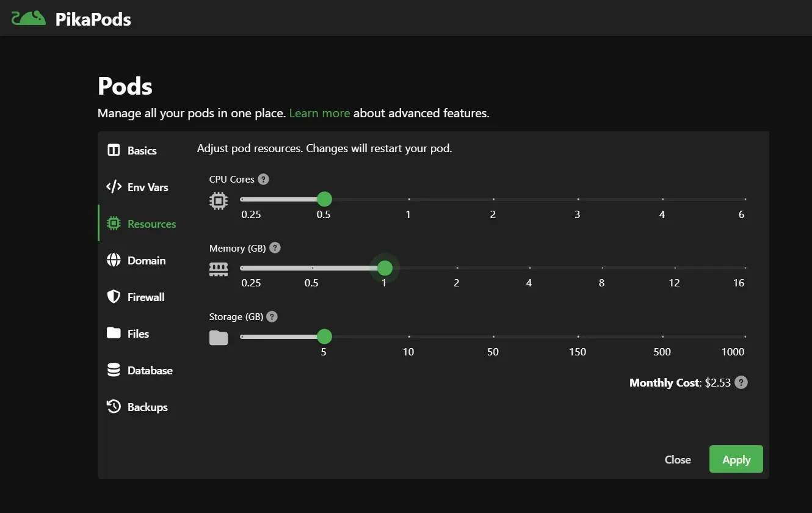Click the memory RAM stick icon
The image size is (812, 513).
click(x=219, y=269)
